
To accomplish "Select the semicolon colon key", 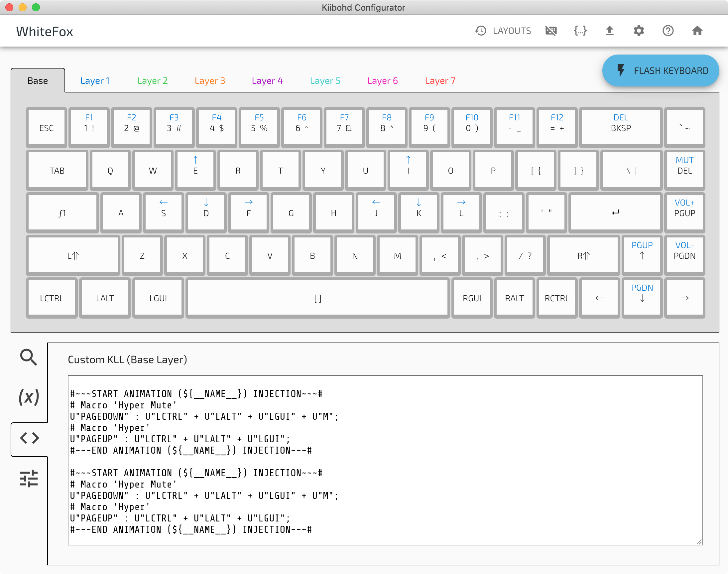I will coord(504,213).
